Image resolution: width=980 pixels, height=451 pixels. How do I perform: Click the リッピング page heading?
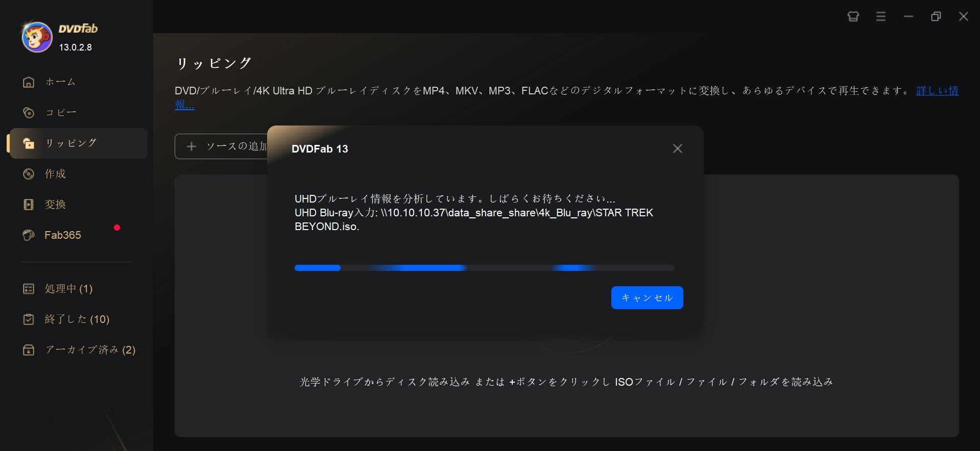point(214,63)
